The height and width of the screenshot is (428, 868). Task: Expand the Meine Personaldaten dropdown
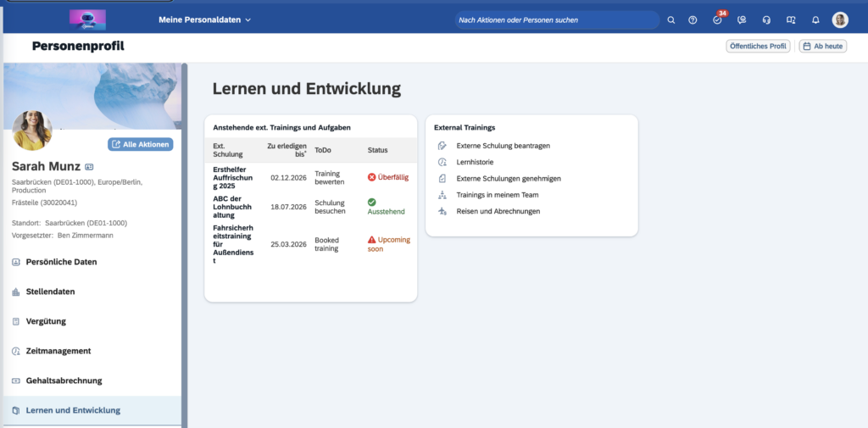coord(205,19)
